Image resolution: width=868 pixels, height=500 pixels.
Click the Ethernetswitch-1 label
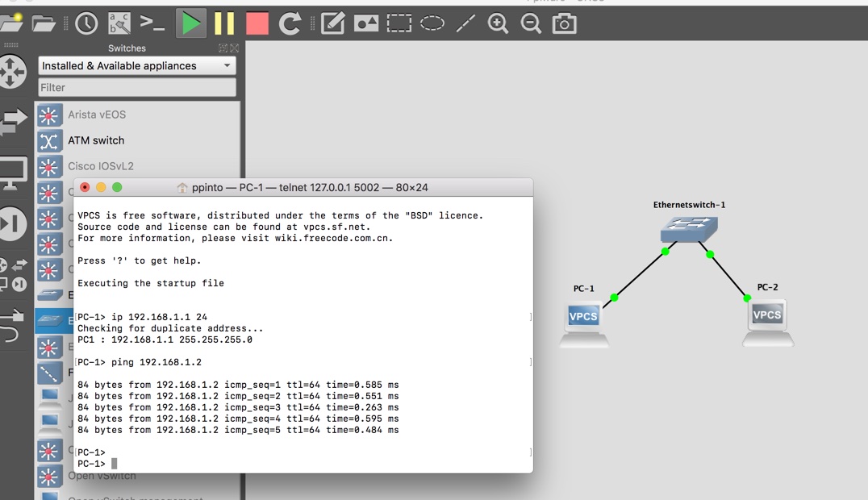(x=689, y=205)
